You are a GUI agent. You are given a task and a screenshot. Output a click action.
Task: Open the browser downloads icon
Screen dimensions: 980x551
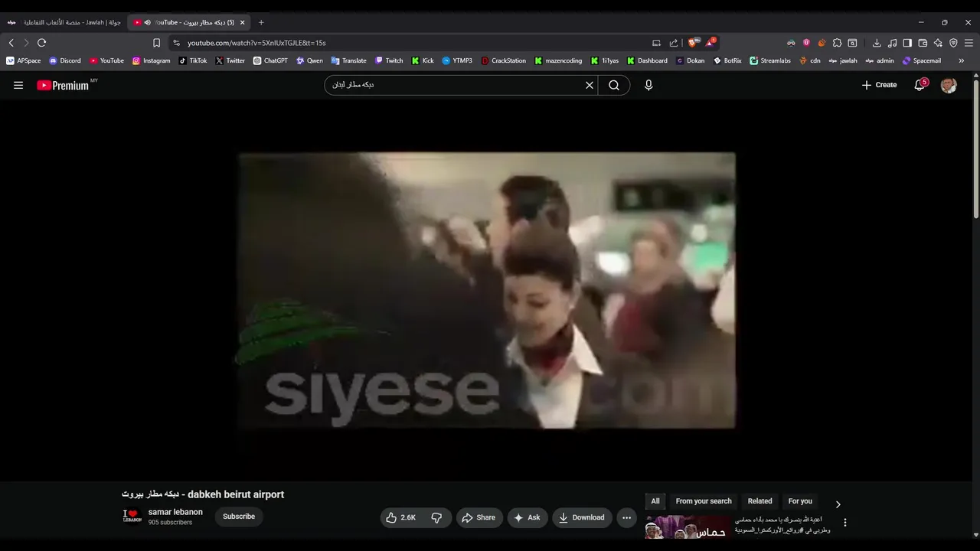(877, 43)
